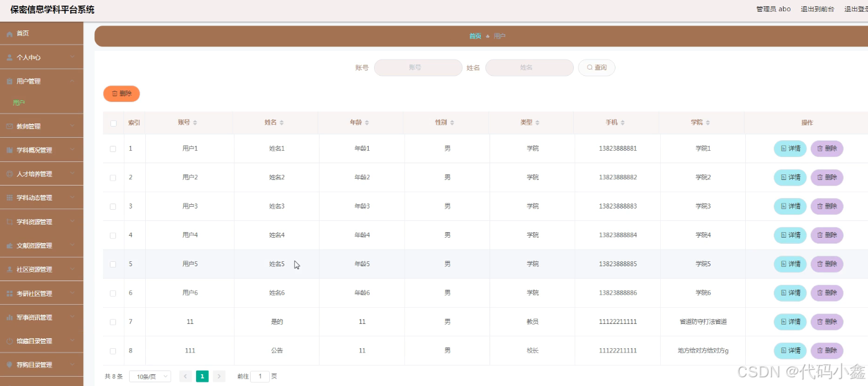Delete row 7 with 教员 type

827,322
